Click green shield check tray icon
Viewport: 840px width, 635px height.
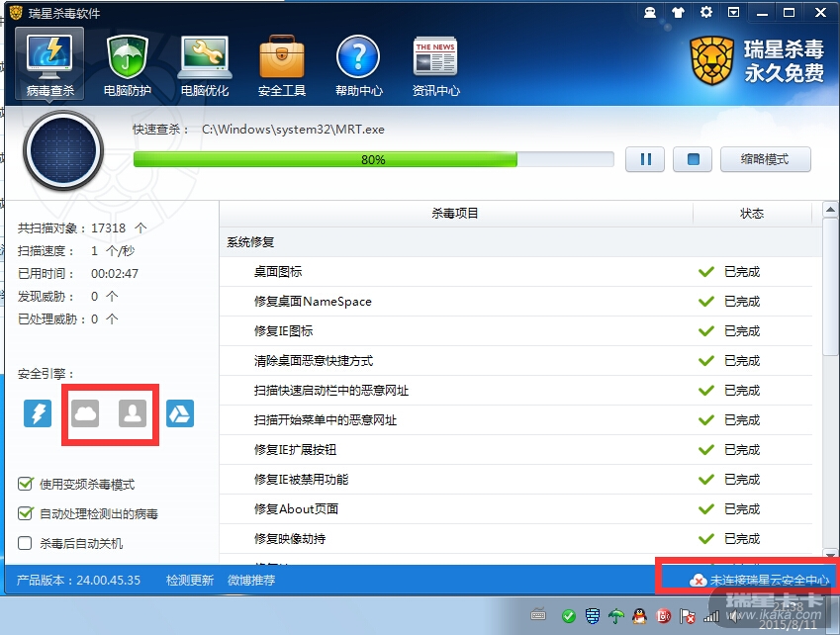[x=568, y=616]
